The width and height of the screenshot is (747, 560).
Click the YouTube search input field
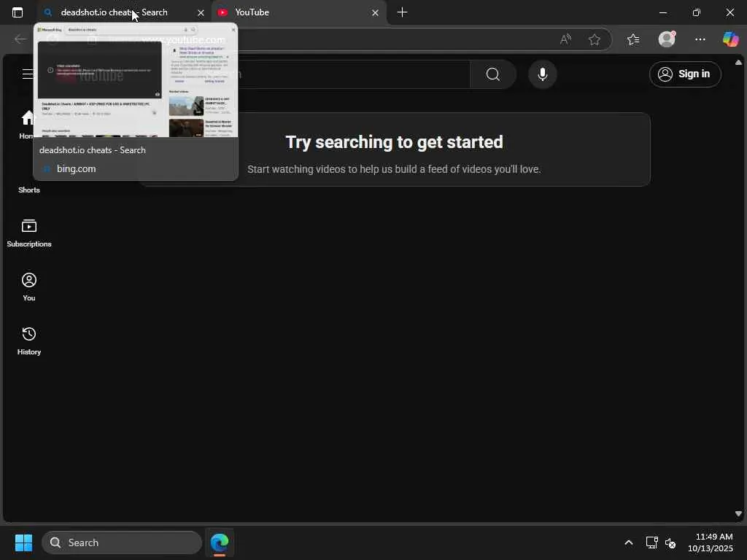354,74
